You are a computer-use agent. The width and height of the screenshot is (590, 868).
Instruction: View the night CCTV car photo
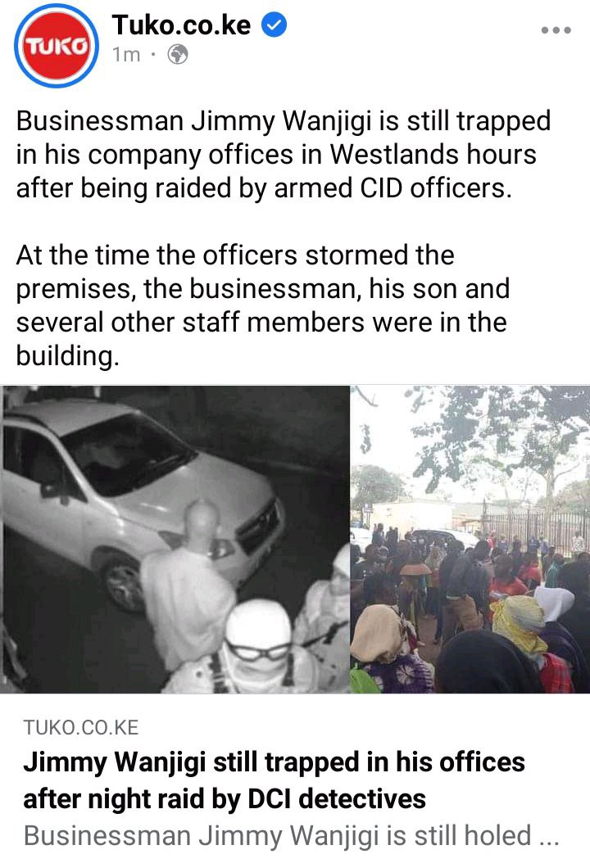point(175,539)
